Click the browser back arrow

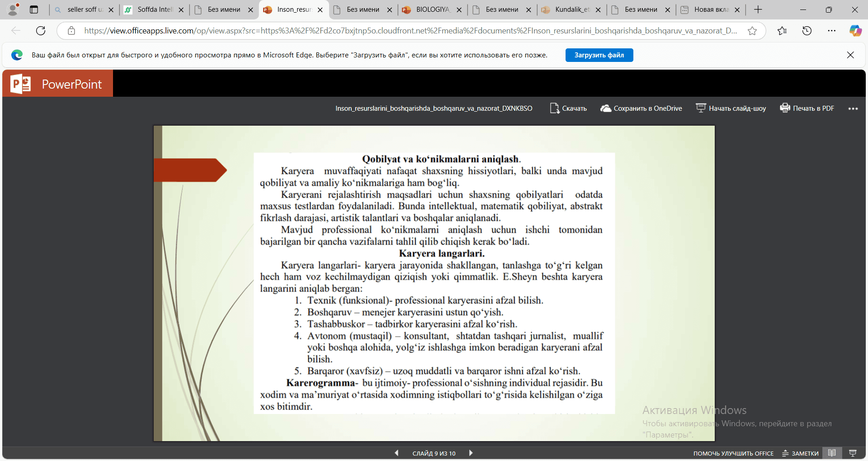point(16,31)
